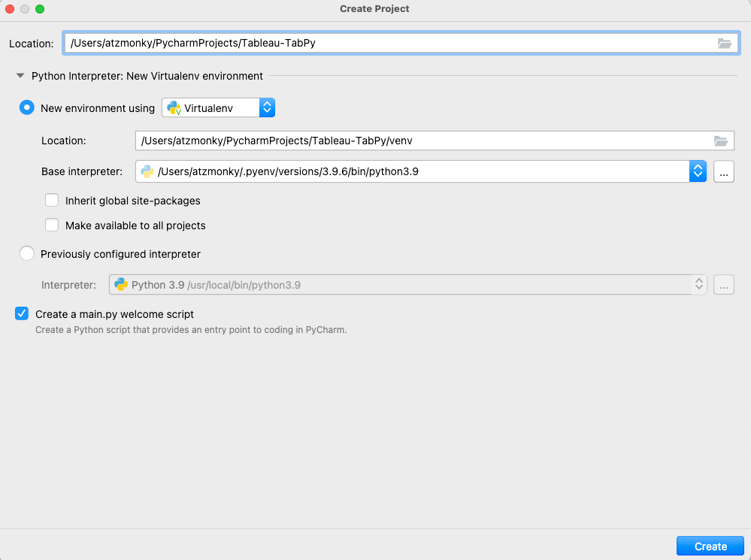Screen dimensions: 751x560
Task: Click the folder browse icon in project Location field
Action: [x=724, y=44]
